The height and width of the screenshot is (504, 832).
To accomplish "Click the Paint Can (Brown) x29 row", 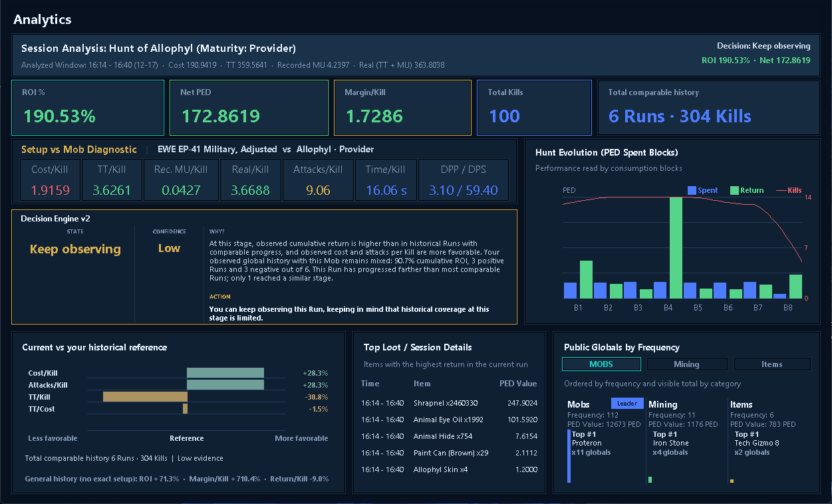I will point(449,453).
